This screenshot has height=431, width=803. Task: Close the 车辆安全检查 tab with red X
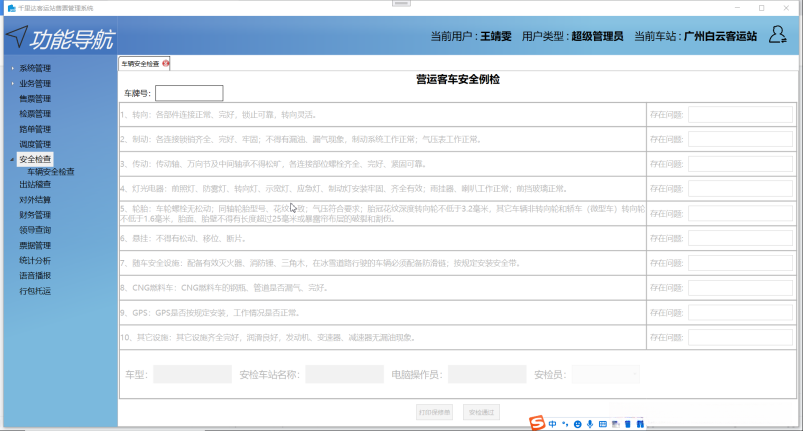(165, 63)
